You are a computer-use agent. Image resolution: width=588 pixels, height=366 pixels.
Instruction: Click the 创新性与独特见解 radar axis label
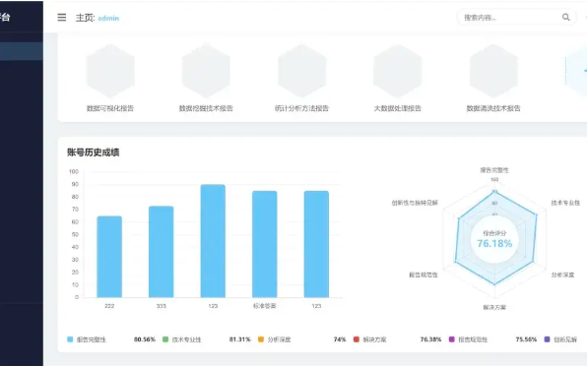pos(415,203)
